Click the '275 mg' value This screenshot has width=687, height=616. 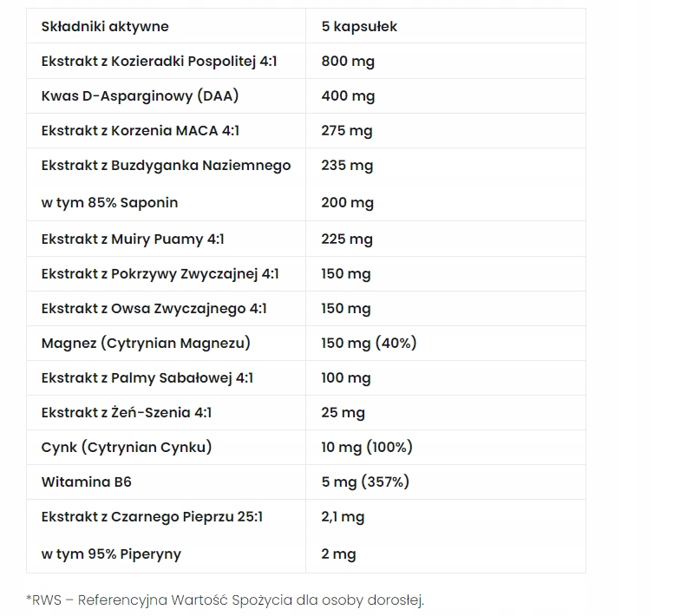pos(346,131)
